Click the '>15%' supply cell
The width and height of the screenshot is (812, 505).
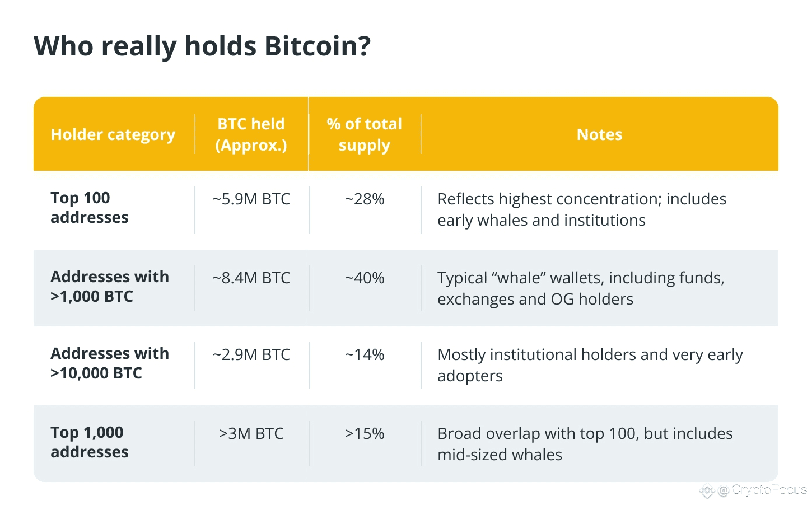[365, 434]
